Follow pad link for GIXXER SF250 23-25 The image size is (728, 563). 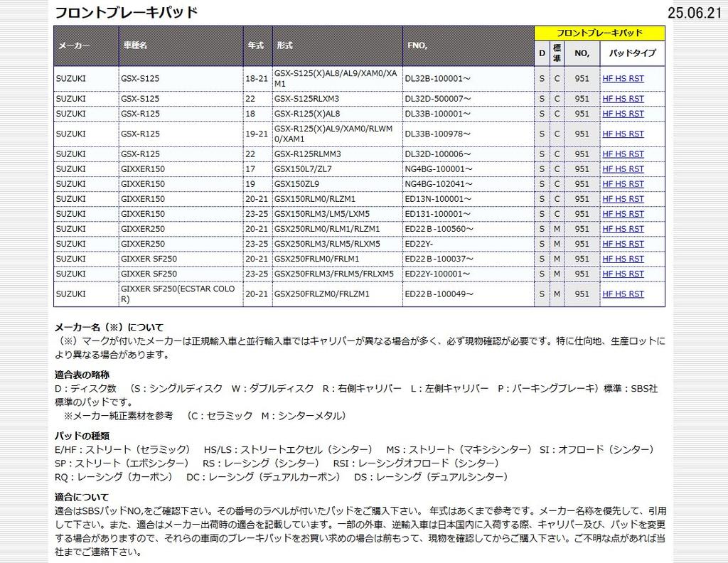(x=623, y=274)
